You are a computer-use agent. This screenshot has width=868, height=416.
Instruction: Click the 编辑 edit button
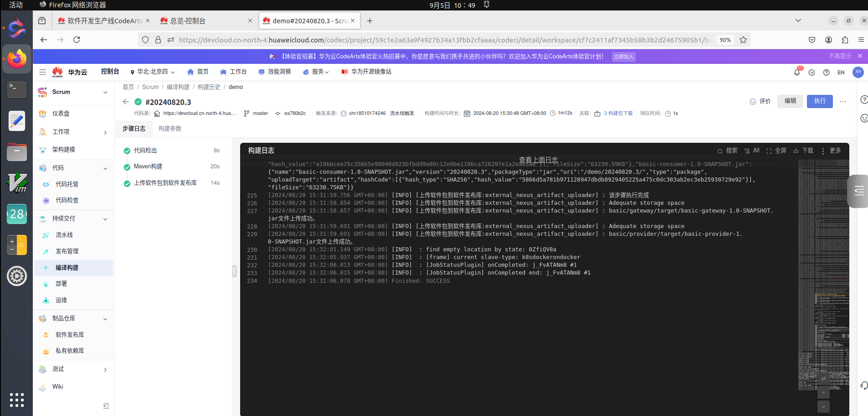(x=790, y=101)
